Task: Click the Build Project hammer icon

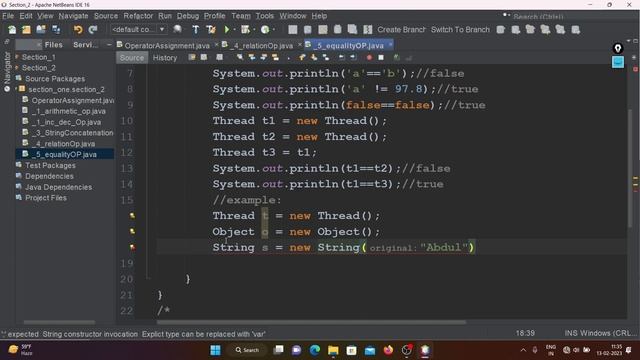Action: pyautogui.click(x=196, y=30)
